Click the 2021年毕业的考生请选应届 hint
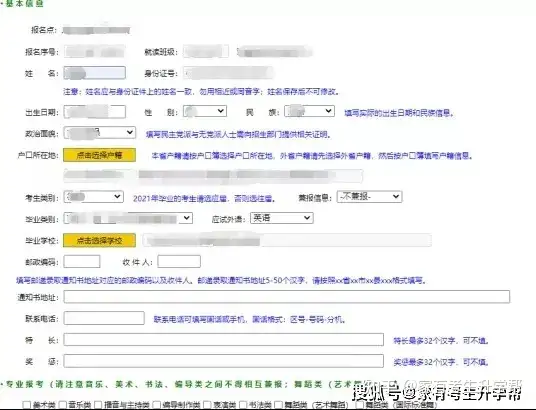The image size is (536, 410). tap(204, 198)
